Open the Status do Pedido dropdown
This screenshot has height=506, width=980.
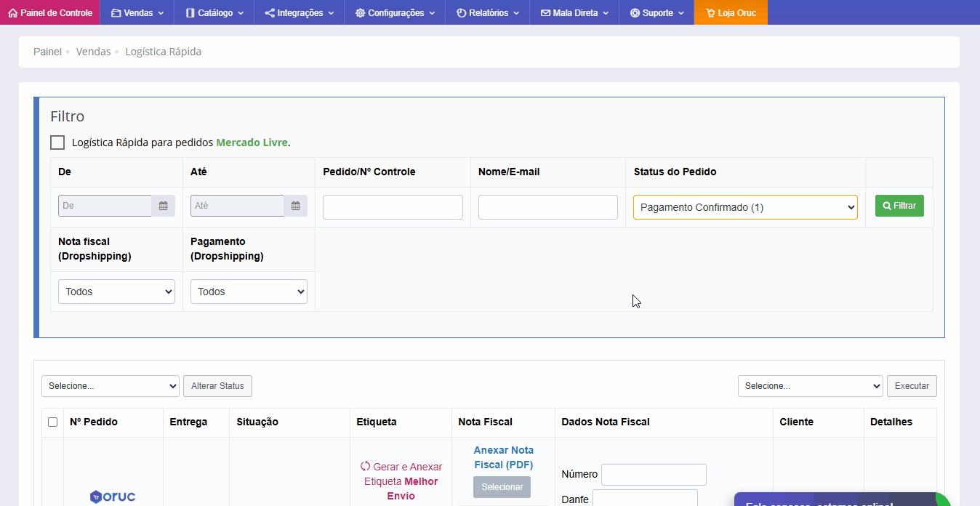[x=744, y=207]
